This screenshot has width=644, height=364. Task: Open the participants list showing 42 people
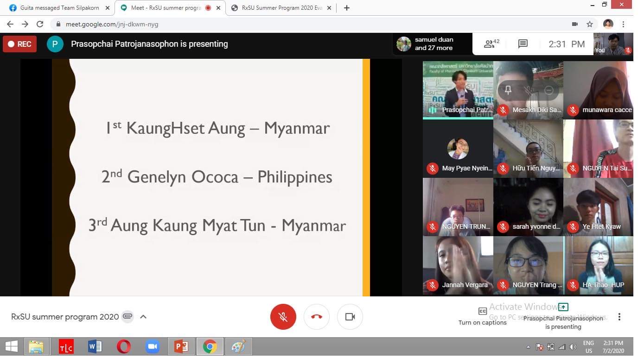click(491, 44)
